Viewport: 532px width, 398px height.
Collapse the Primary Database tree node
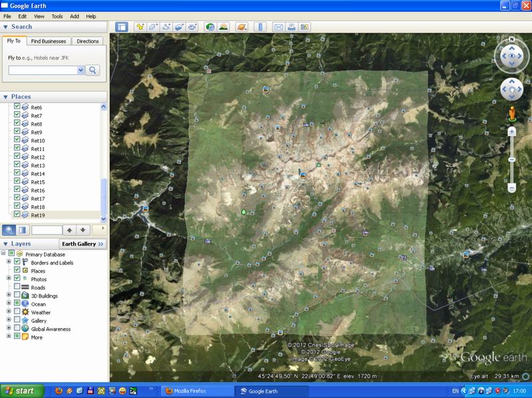coord(3,253)
